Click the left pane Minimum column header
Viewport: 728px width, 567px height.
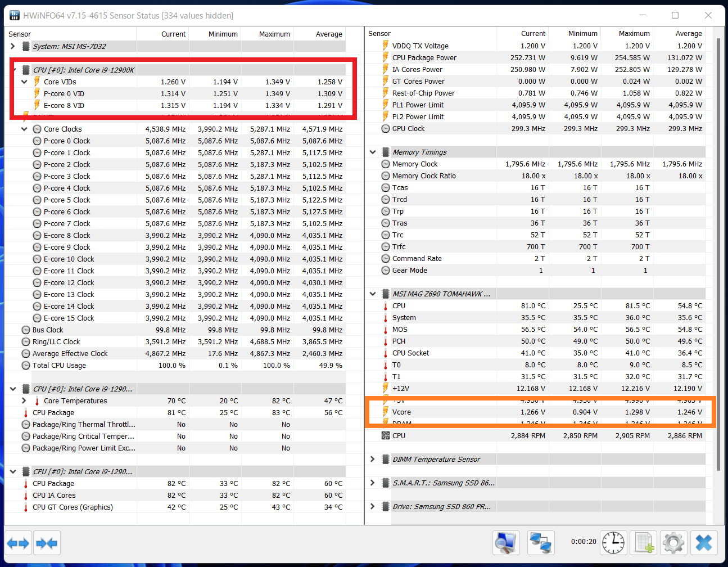[215, 34]
